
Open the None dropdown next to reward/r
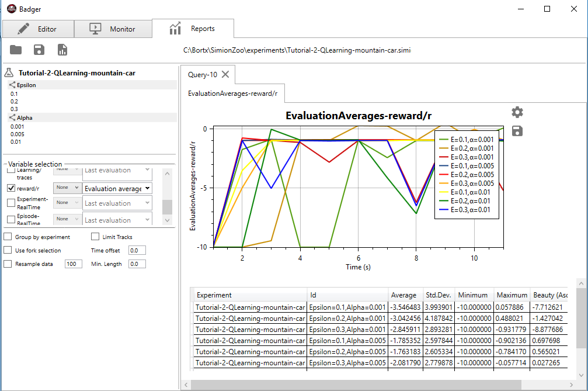67,188
